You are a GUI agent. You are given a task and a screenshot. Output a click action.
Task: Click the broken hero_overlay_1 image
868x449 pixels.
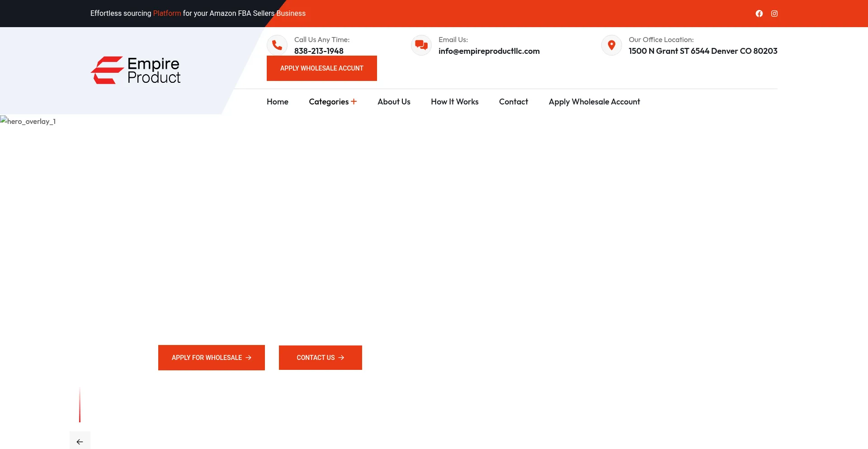(28, 121)
